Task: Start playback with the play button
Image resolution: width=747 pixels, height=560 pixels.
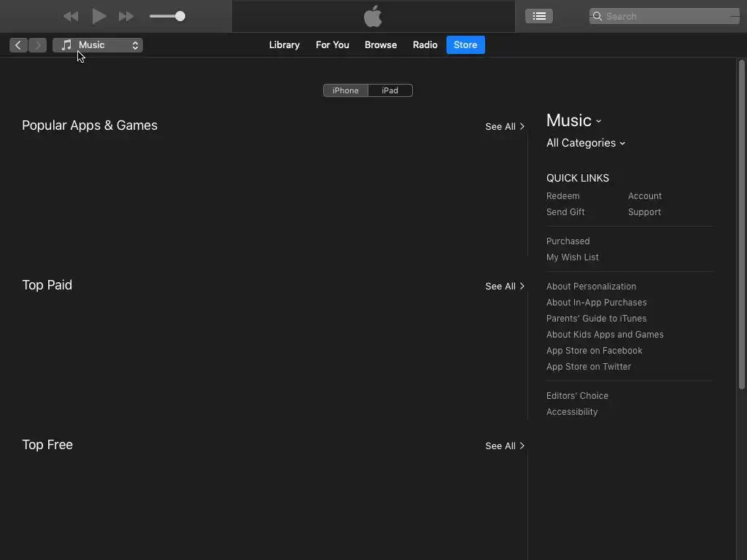Action: pos(98,16)
